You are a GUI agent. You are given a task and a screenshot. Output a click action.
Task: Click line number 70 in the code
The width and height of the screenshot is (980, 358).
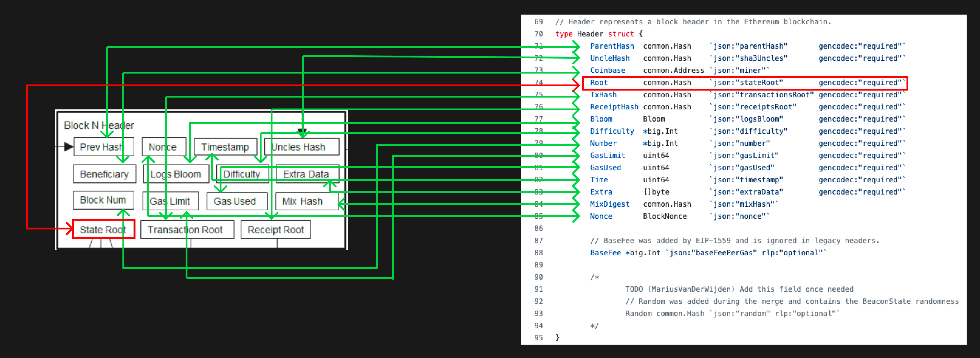tap(538, 34)
